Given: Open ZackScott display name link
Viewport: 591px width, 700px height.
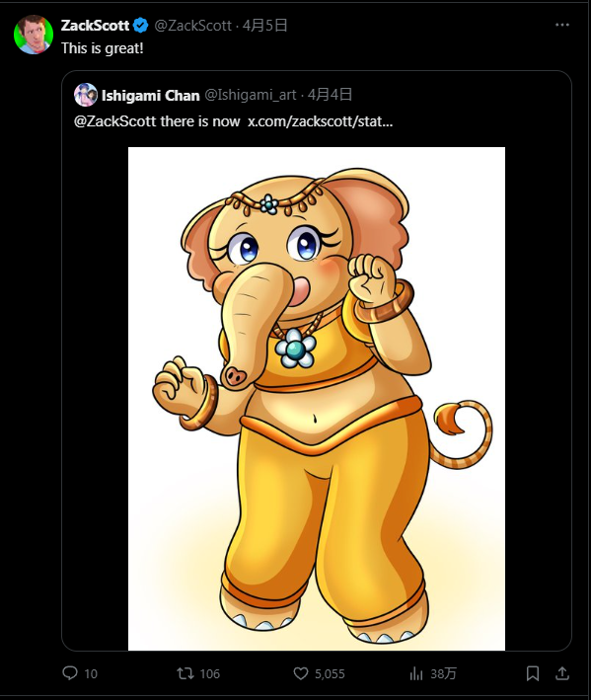Looking at the screenshot, I should coord(95,26).
